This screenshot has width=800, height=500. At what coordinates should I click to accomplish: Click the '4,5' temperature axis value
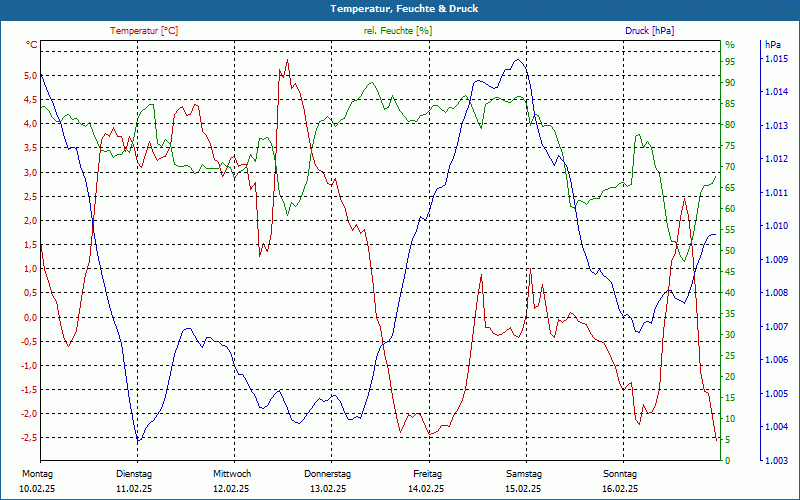[31, 99]
